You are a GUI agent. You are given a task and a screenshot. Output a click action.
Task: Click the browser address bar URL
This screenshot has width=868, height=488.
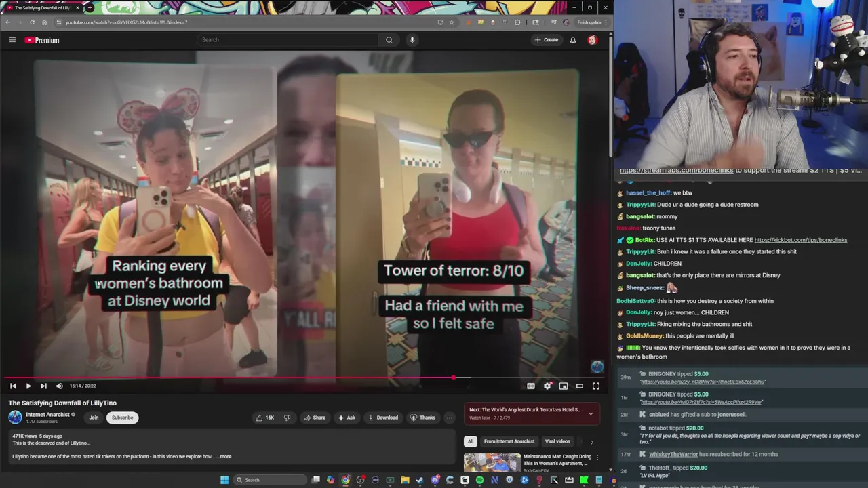[126, 22]
